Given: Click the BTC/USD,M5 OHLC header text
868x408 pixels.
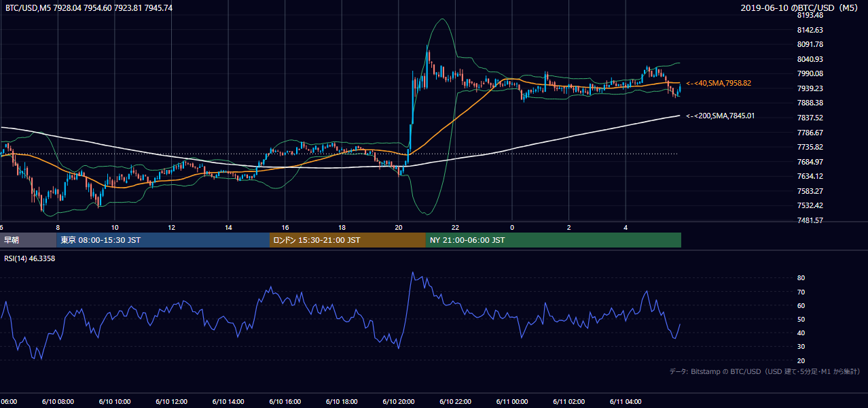Looking at the screenshot, I should pyautogui.click(x=89, y=7).
